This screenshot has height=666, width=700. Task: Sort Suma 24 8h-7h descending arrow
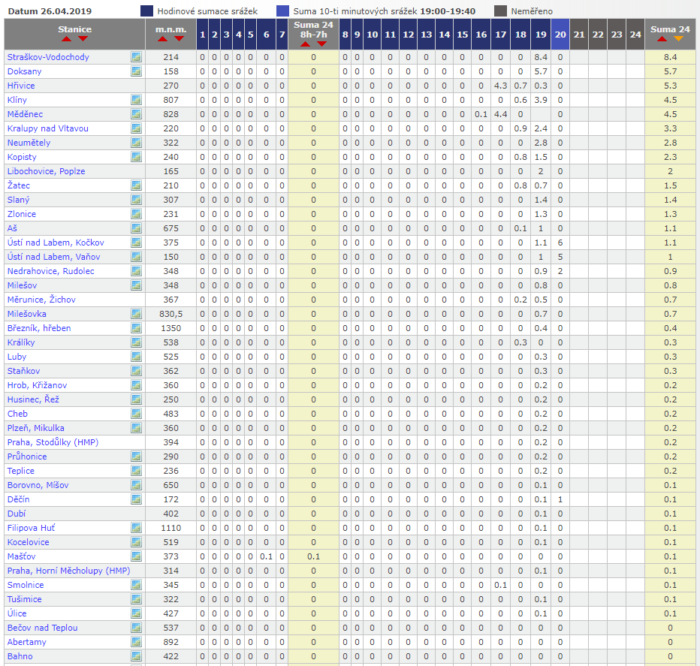(321, 44)
